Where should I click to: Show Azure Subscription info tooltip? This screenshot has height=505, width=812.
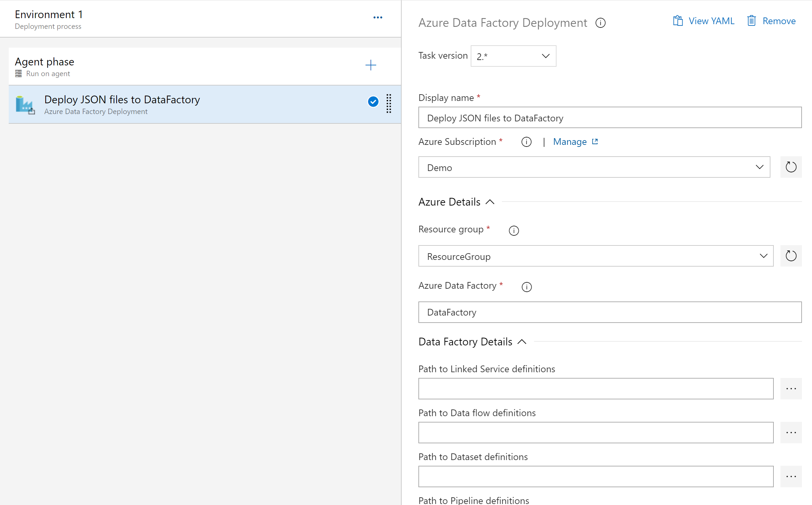click(526, 142)
